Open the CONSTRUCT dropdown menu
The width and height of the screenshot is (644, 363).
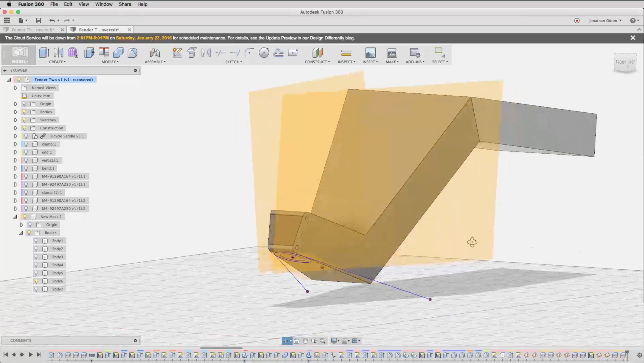point(317,62)
